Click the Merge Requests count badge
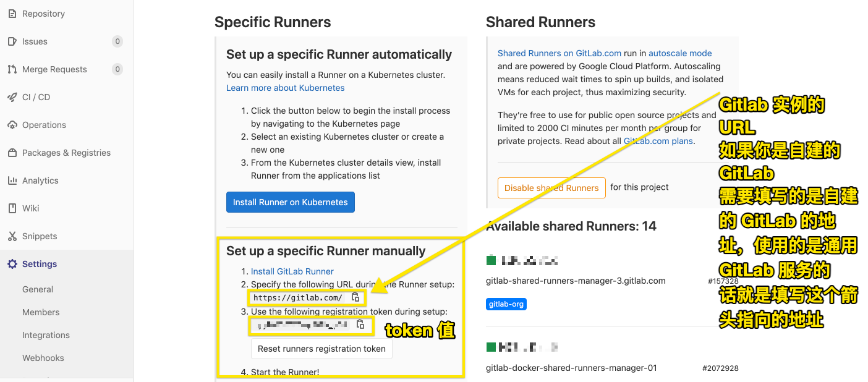The width and height of the screenshot is (868, 382). pos(117,69)
